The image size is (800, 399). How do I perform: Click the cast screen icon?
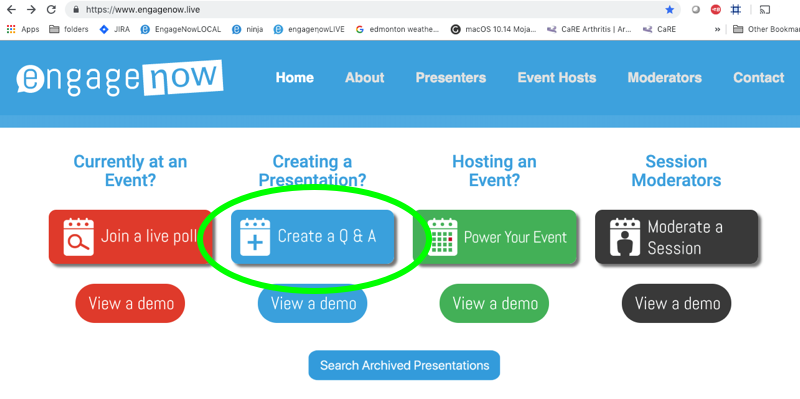click(x=764, y=9)
